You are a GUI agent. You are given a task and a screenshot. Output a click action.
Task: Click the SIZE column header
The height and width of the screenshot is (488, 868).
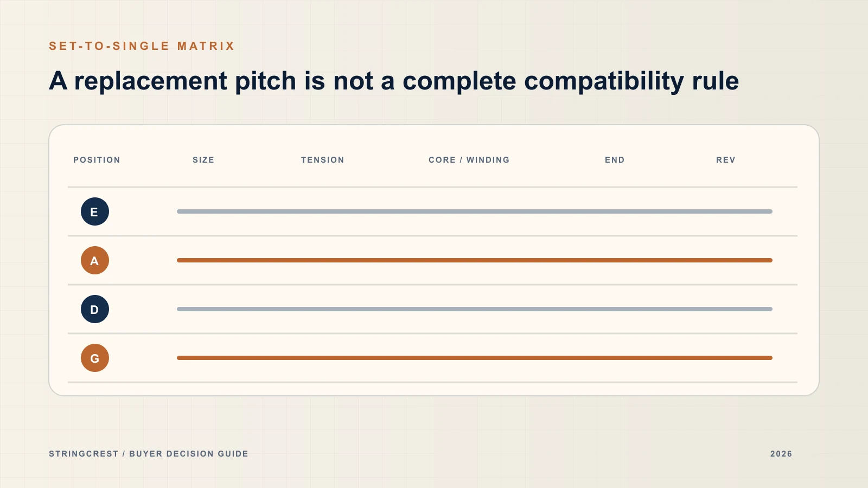click(203, 160)
